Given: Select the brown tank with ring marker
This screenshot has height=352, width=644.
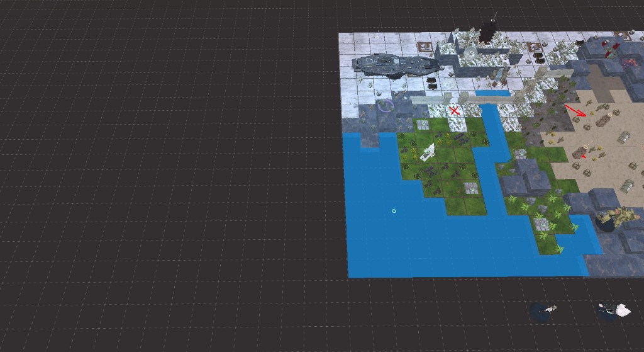Looking at the screenshot, I should coord(603,120).
